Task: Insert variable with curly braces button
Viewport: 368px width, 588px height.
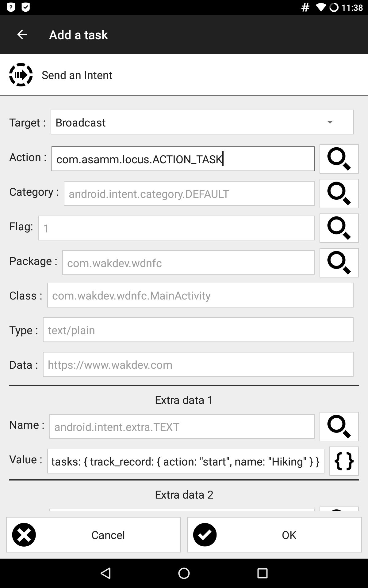Action: 344,461
